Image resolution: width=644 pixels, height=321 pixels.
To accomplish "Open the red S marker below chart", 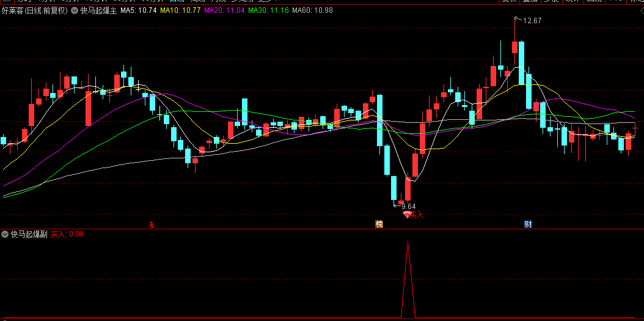I will (152, 224).
